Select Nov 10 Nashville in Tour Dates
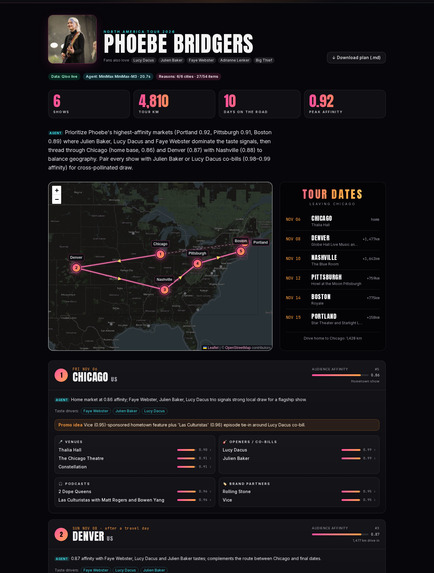The width and height of the screenshot is (434, 573). 332,260
